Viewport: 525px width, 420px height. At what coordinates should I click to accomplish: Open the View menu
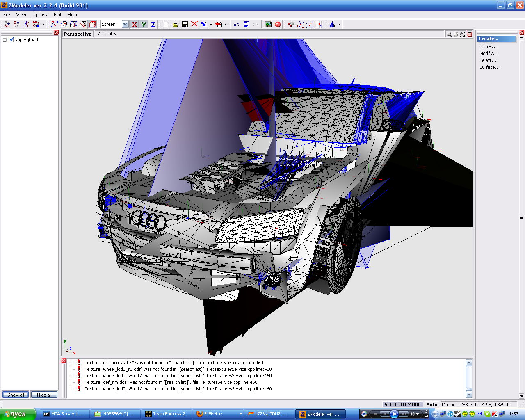click(21, 15)
